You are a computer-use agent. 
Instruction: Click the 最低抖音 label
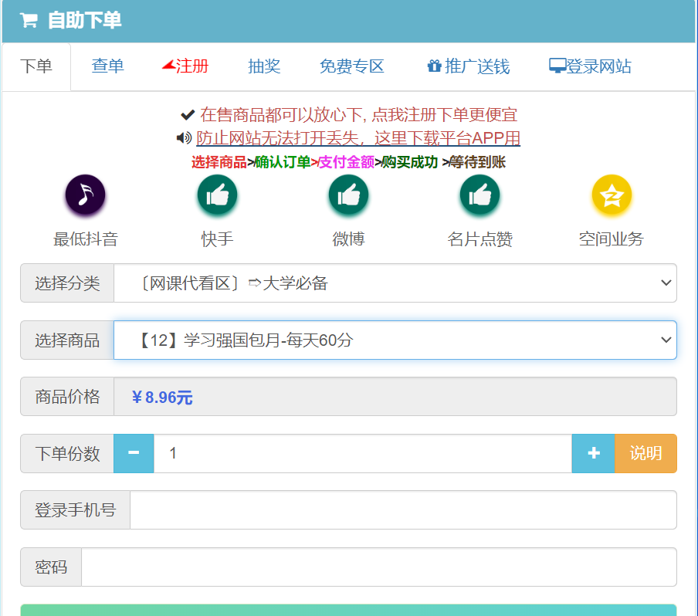tap(86, 239)
